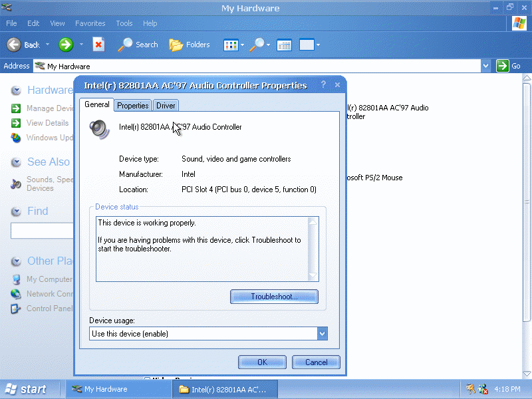Image resolution: width=532 pixels, height=399 pixels.
Task: Open the magnifier icon dropdown arrow
Action: click(x=269, y=45)
